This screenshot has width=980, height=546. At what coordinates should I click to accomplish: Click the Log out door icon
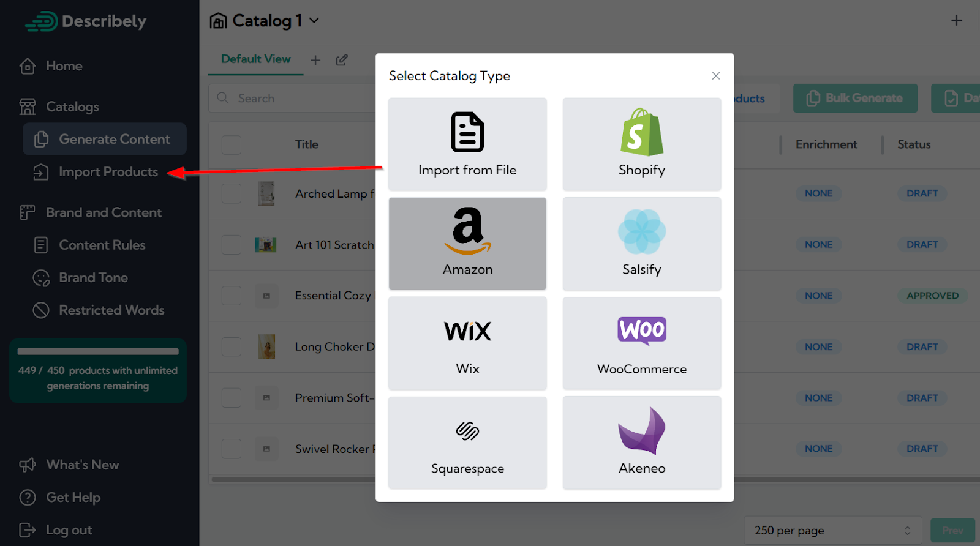[x=28, y=530]
